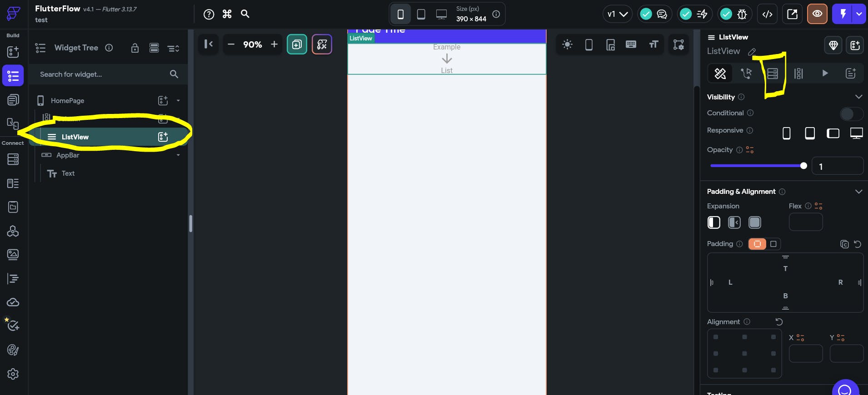Collapse the left panel arrow button
The image size is (868, 395).
pyautogui.click(x=208, y=44)
